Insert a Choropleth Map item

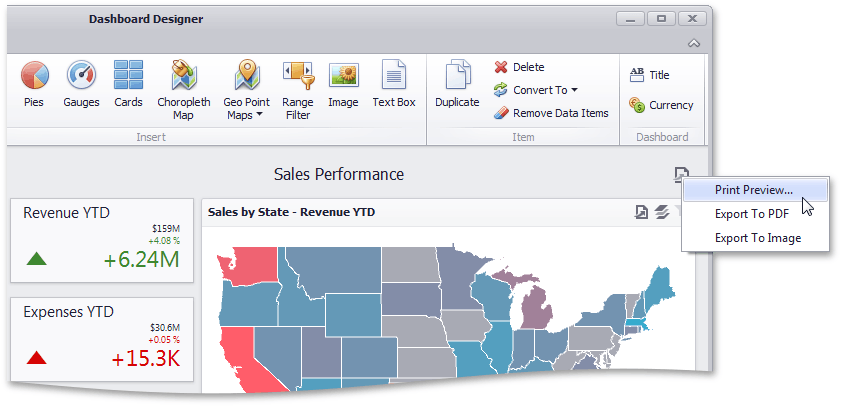coord(184,88)
